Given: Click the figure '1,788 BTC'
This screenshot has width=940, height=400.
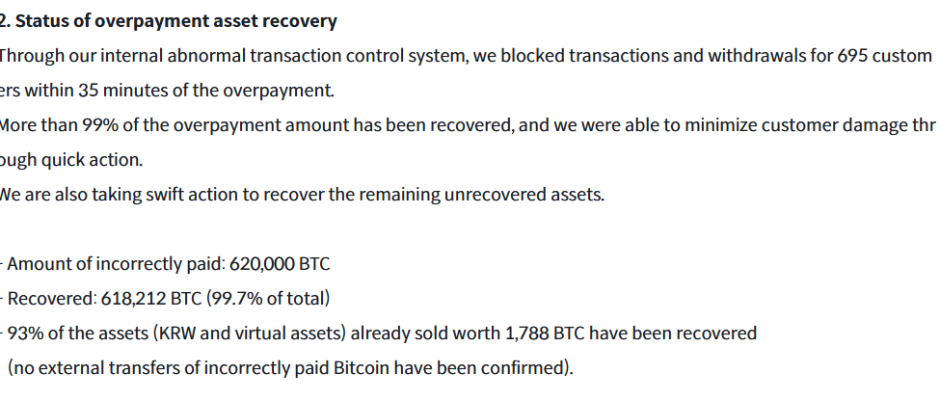Looking at the screenshot, I should pos(558,333).
